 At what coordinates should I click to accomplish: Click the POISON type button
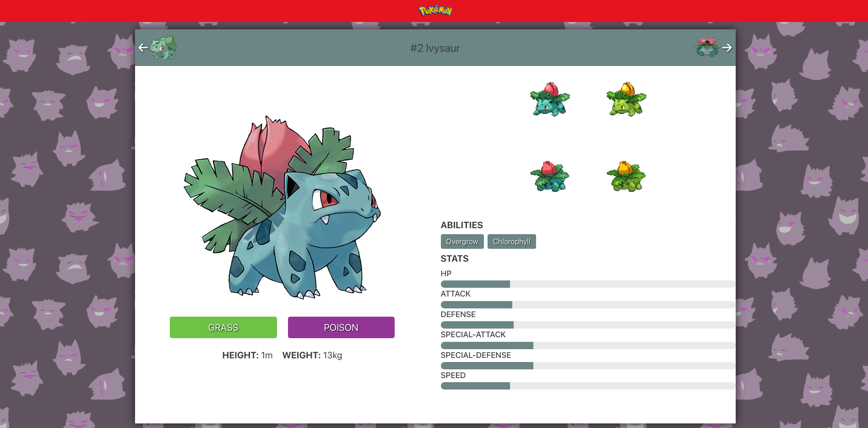pos(341,327)
